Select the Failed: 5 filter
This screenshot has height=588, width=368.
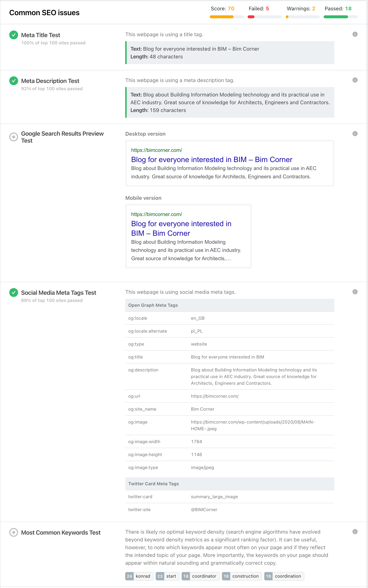[x=259, y=9]
